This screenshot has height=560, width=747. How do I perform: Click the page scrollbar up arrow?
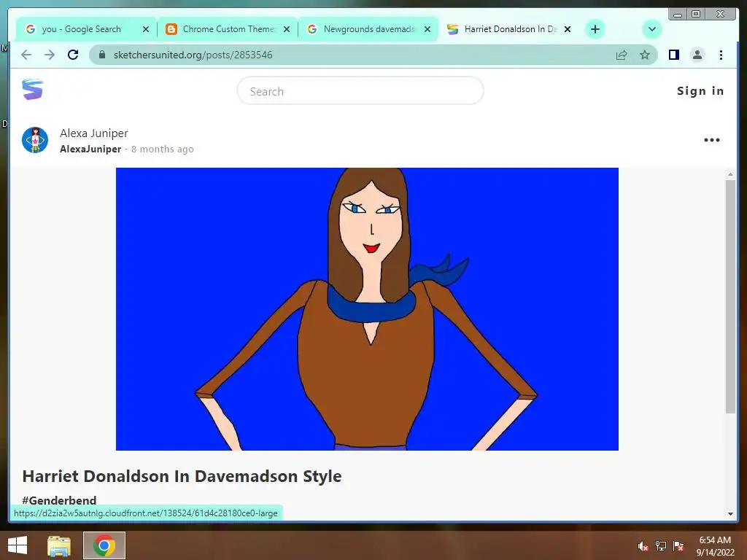(730, 174)
